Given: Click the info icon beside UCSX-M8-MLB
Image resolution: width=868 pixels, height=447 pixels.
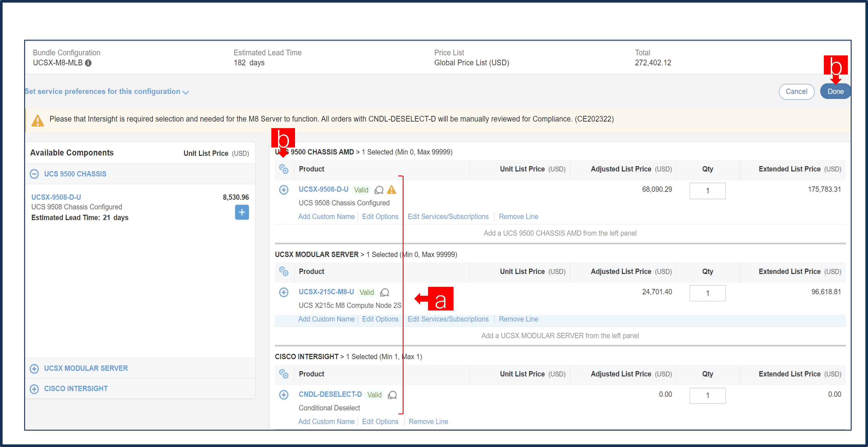Looking at the screenshot, I should click(88, 63).
